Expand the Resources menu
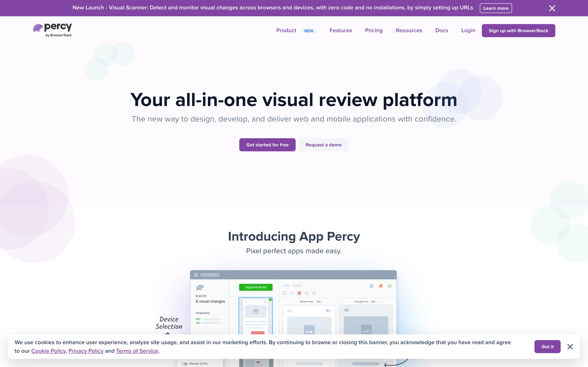Viewport: 588px width, 367px height. tap(409, 31)
